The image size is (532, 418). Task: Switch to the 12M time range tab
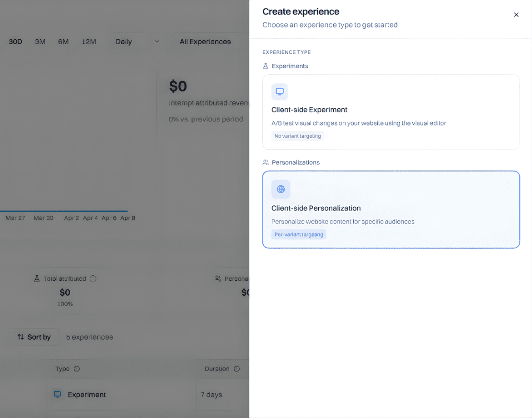(89, 42)
